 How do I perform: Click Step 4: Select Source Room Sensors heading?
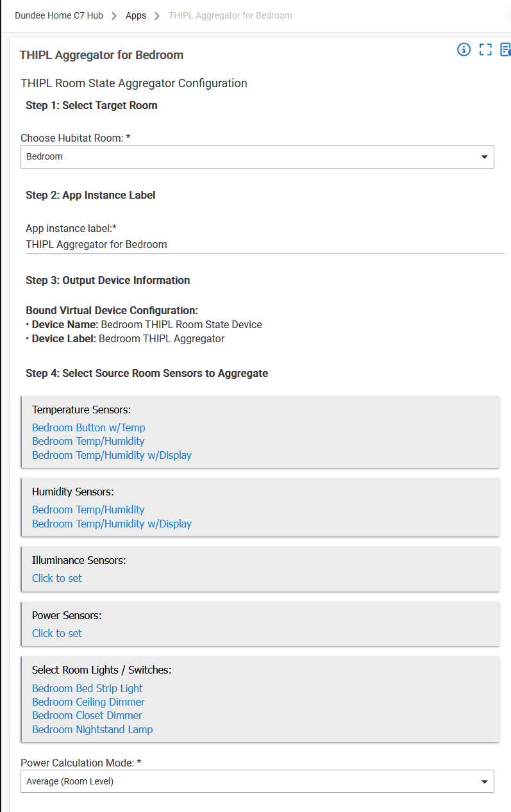tap(147, 373)
